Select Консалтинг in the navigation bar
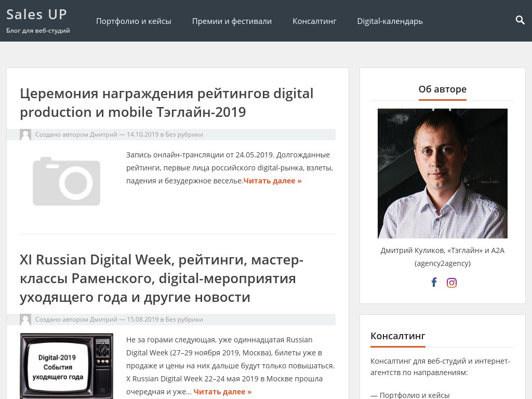 pos(314,21)
